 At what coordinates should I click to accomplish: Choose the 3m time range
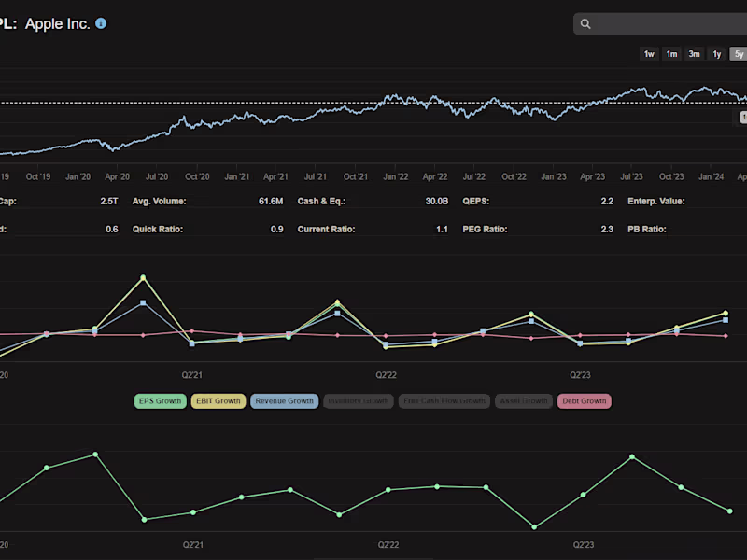[x=694, y=54]
